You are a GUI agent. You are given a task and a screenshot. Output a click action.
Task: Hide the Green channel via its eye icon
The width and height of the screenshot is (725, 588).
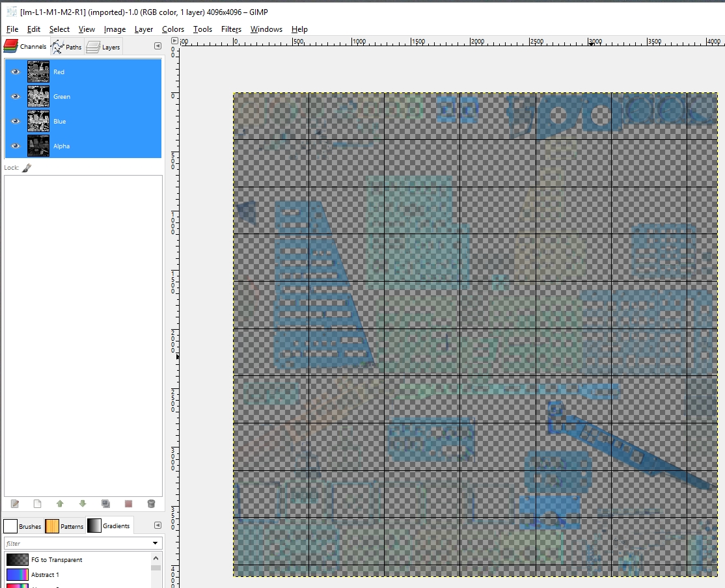pyautogui.click(x=15, y=97)
